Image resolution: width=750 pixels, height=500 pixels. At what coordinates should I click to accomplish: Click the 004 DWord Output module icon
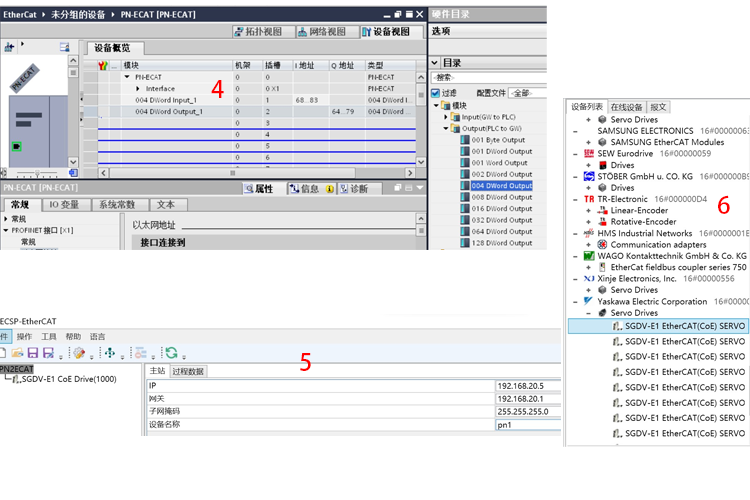(x=465, y=186)
